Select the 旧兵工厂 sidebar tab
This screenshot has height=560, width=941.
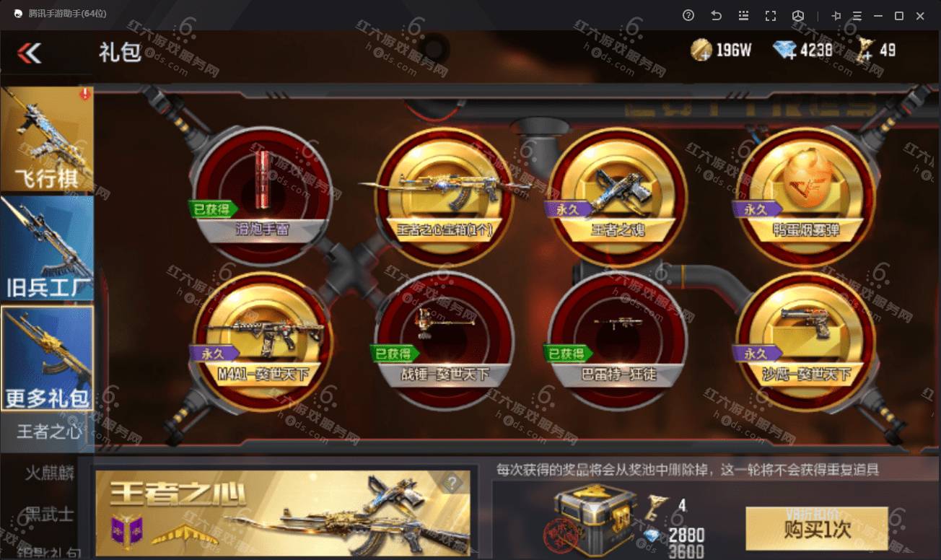point(47,248)
